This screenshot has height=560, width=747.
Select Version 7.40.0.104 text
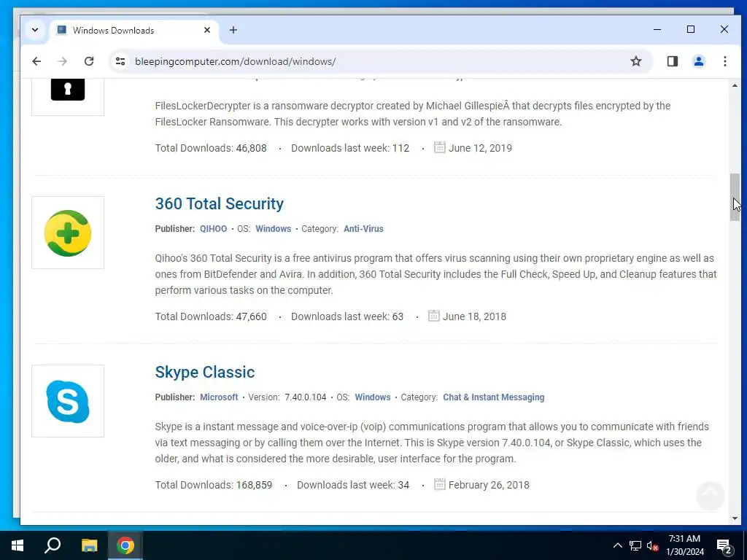tap(287, 397)
